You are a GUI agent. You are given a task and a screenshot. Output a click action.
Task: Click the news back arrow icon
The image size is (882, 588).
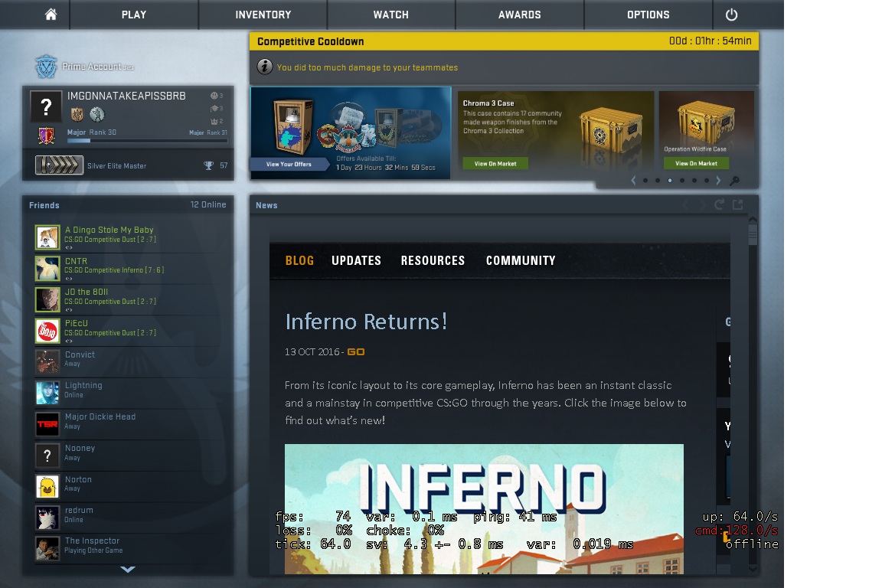pos(686,205)
